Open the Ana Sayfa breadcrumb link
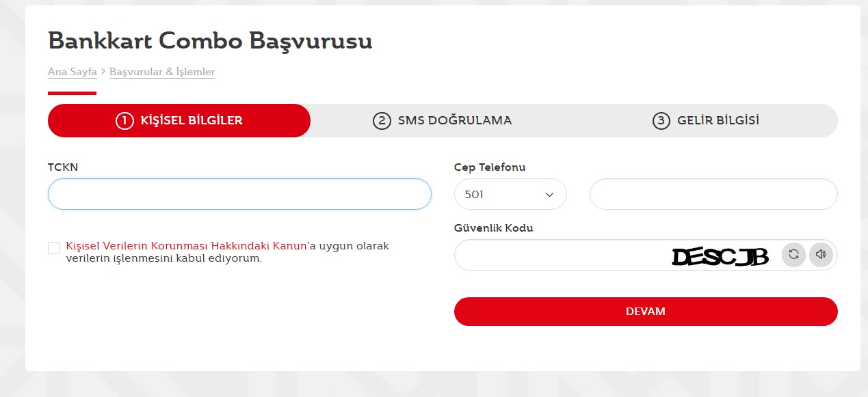Image resolution: width=868 pixels, height=397 pixels. click(72, 72)
